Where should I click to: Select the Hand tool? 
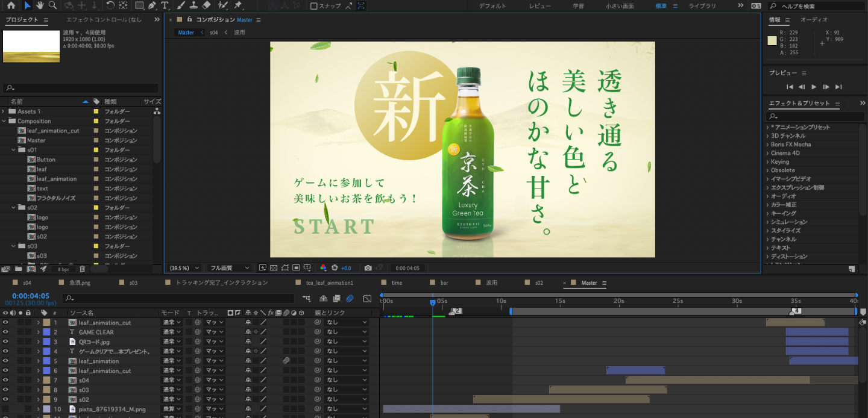(40, 5)
